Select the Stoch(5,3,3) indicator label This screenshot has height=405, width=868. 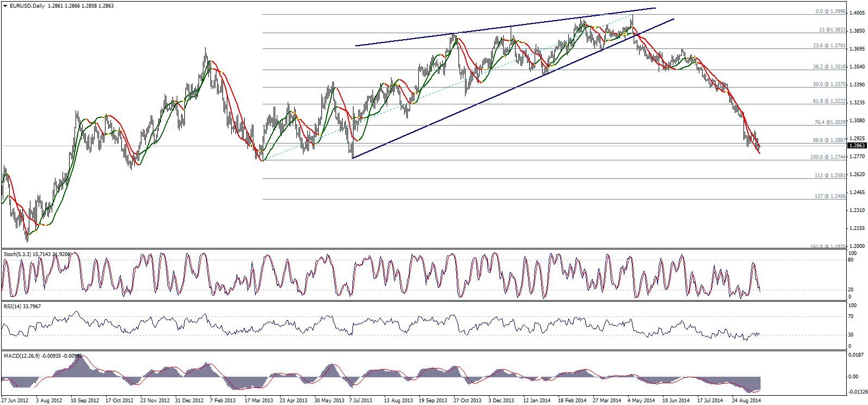pyautogui.click(x=17, y=254)
